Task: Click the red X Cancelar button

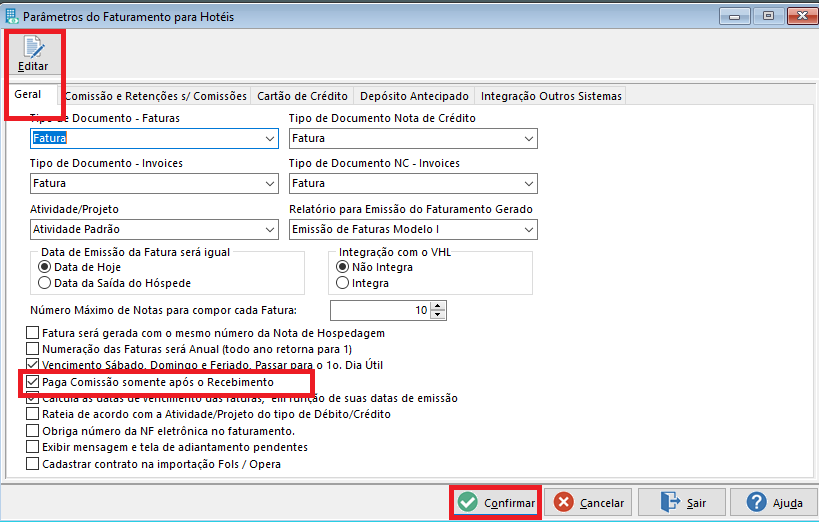Action: [589, 503]
